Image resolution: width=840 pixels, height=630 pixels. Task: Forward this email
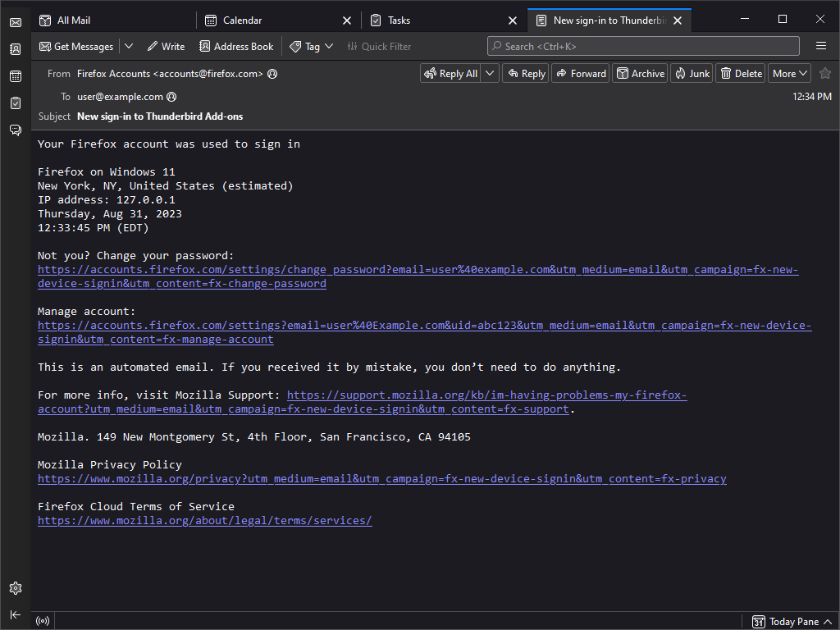(582, 73)
